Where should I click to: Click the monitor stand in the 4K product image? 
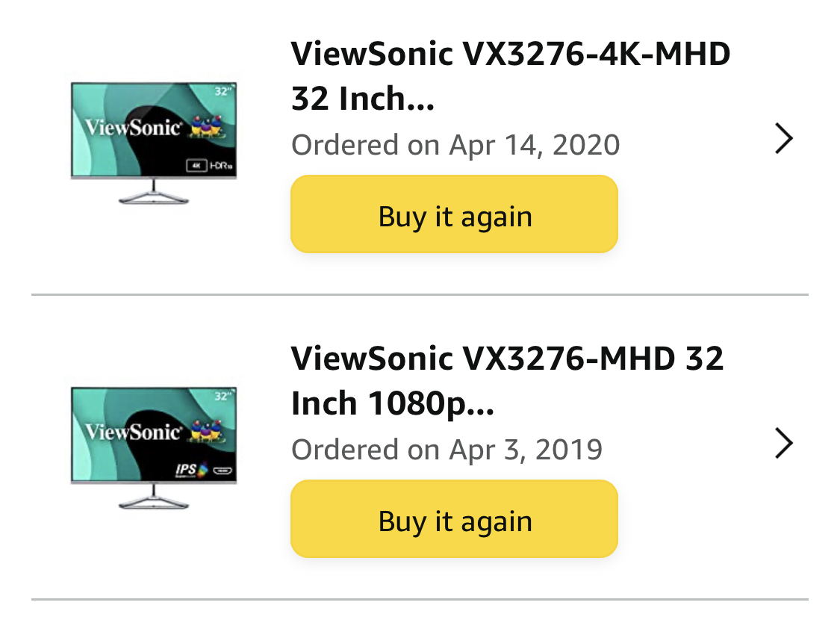(154, 193)
